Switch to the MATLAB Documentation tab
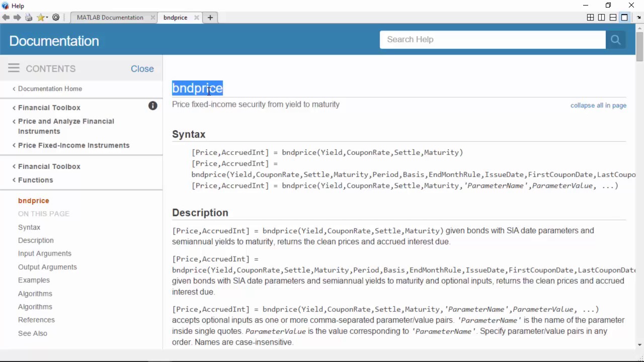Viewport: 644px width, 362px height. (110, 18)
